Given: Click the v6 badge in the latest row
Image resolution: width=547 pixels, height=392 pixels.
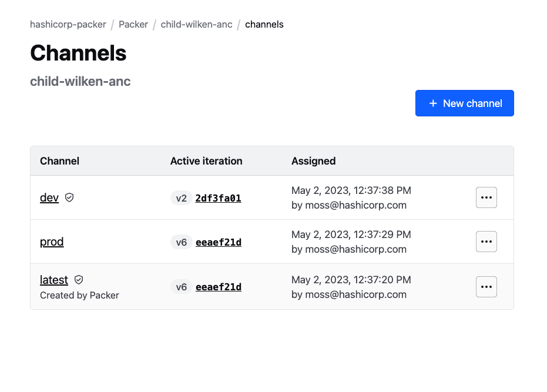Looking at the screenshot, I should 181,286.
